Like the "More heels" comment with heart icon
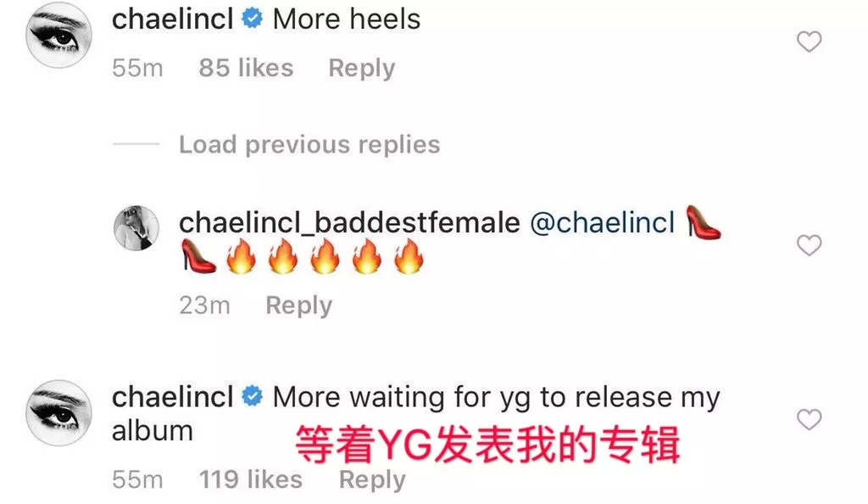Screen dimensions: 868x504 click(x=809, y=42)
